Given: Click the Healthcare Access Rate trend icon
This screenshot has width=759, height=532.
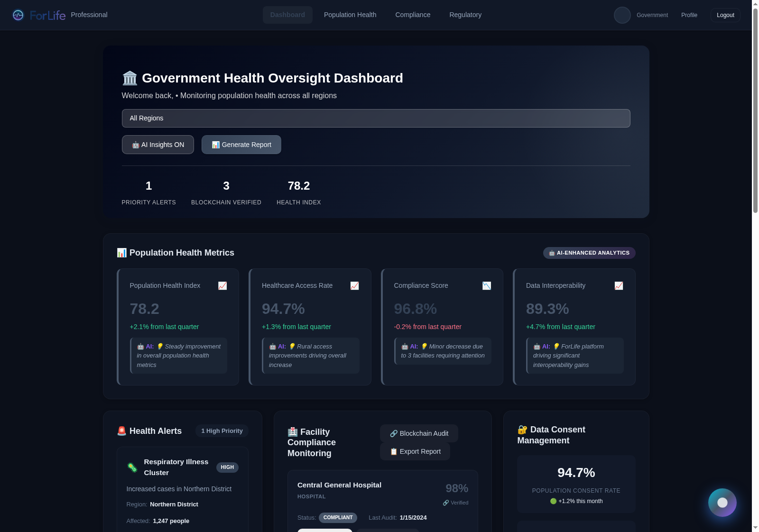Looking at the screenshot, I should point(354,285).
